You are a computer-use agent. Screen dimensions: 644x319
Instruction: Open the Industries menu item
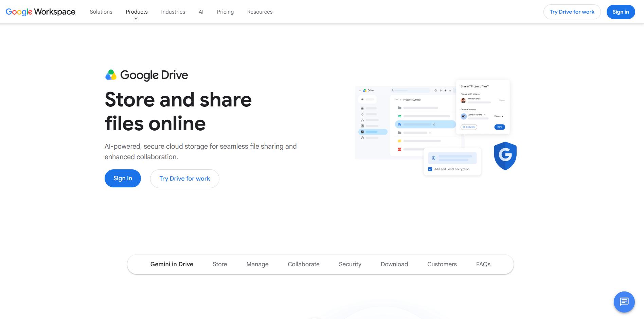tap(173, 12)
